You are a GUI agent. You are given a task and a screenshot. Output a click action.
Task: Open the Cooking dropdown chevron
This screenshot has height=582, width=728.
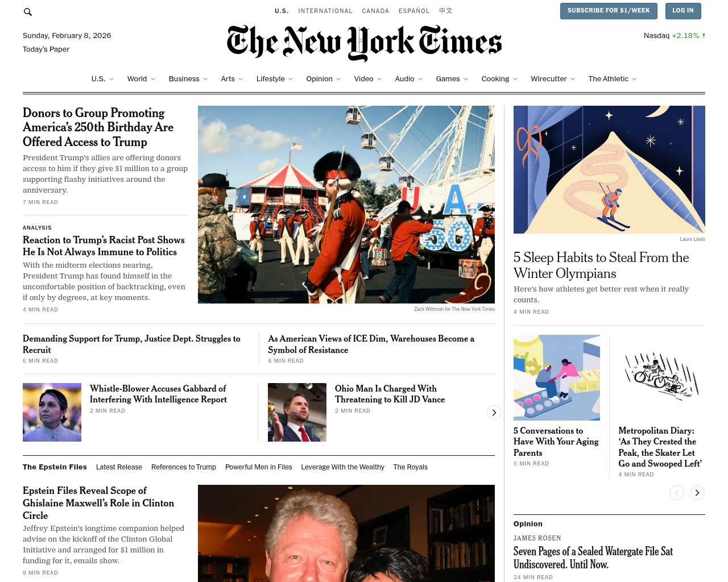pyautogui.click(x=515, y=79)
